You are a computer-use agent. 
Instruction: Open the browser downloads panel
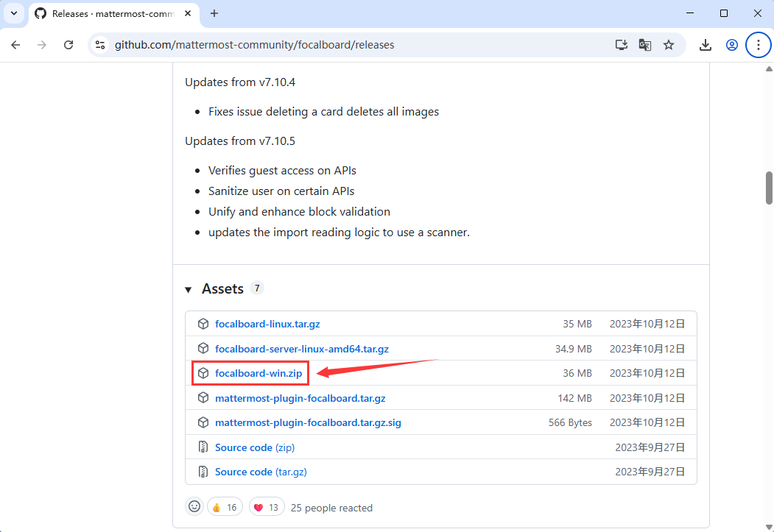pos(706,45)
